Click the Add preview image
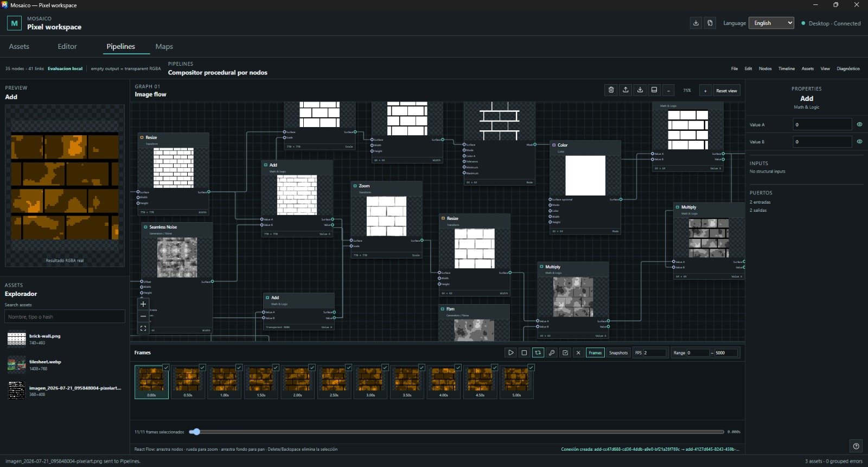This screenshot has width=868, height=467. point(65,186)
